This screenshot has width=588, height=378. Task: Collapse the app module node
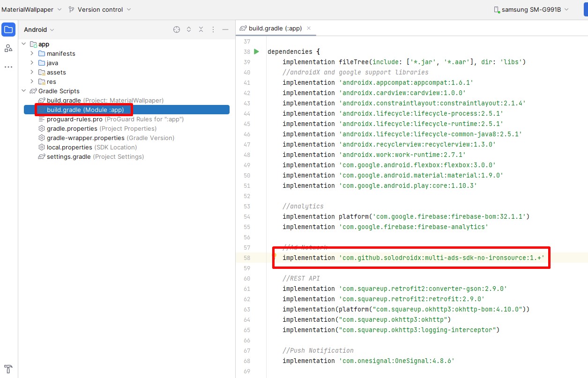24,44
